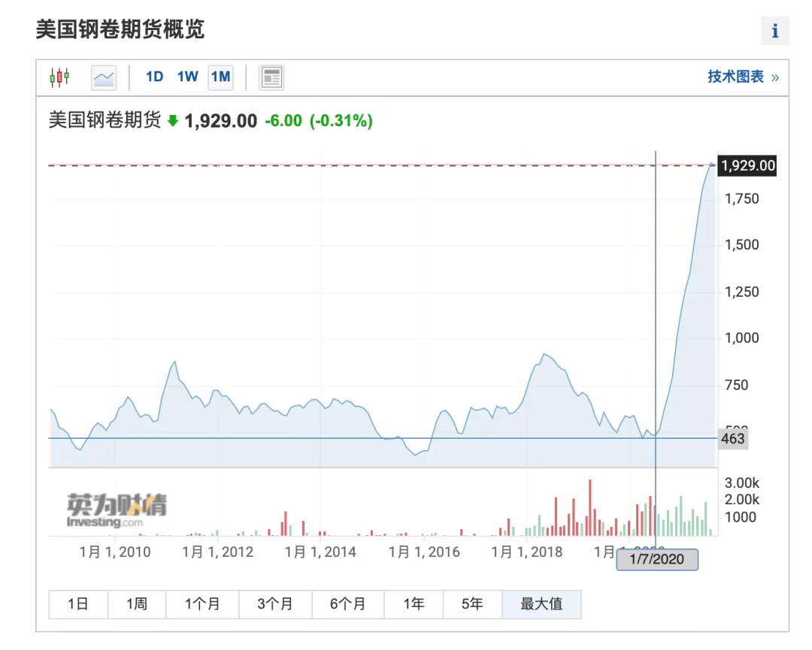Choose the 6个月 time range
The image size is (812, 650).
coord(348,604)
